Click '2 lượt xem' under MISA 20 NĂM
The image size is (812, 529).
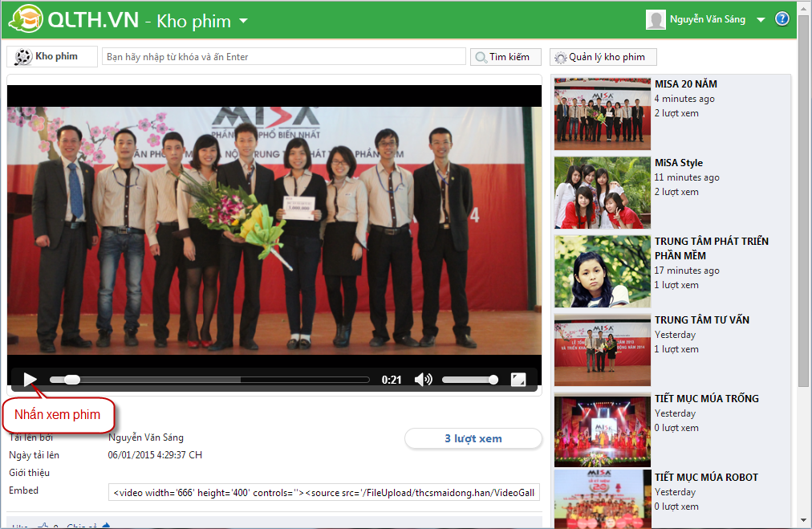(676, 113)
